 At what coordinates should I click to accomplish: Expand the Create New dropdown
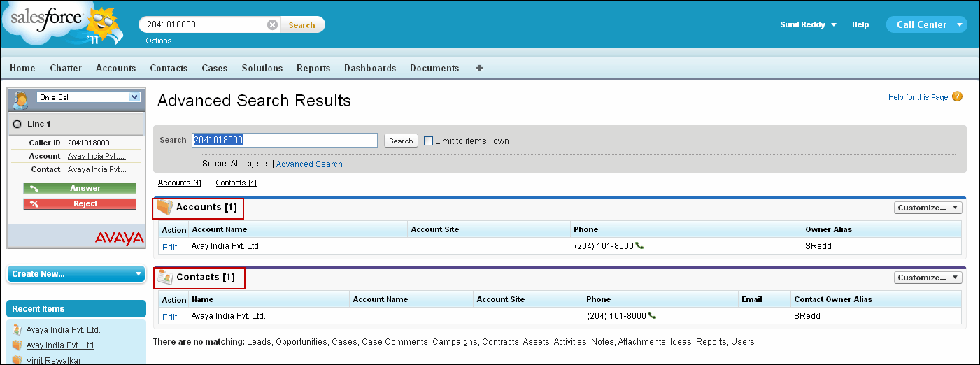tap(76, 274)
